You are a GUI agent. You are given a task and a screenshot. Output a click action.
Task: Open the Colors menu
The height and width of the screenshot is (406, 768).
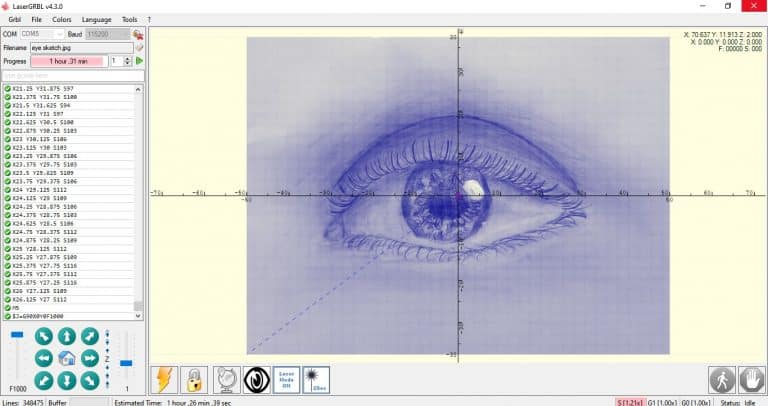tap(62, 19)
